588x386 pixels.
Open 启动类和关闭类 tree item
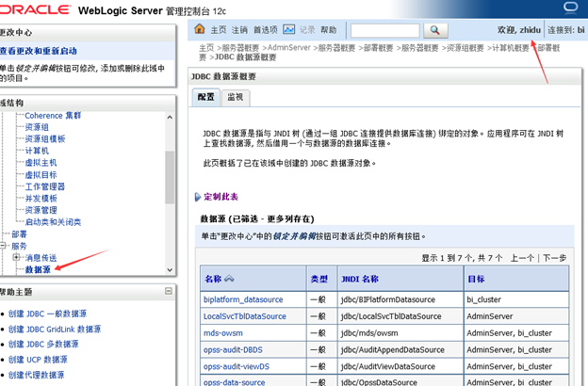point(53,222)
